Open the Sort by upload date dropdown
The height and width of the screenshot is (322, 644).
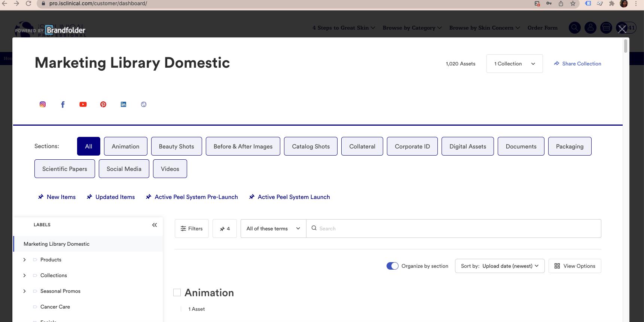(x=500, y=266)
